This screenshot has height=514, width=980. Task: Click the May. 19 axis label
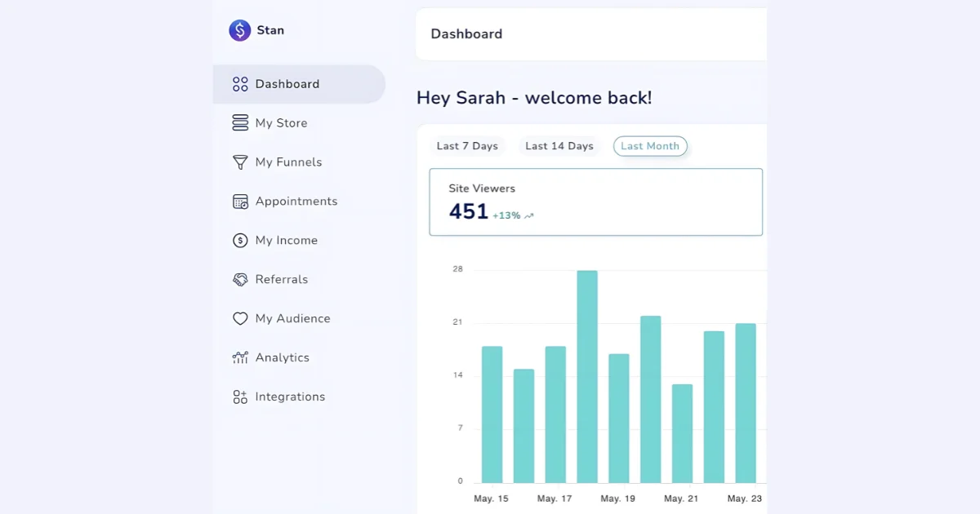618,498
